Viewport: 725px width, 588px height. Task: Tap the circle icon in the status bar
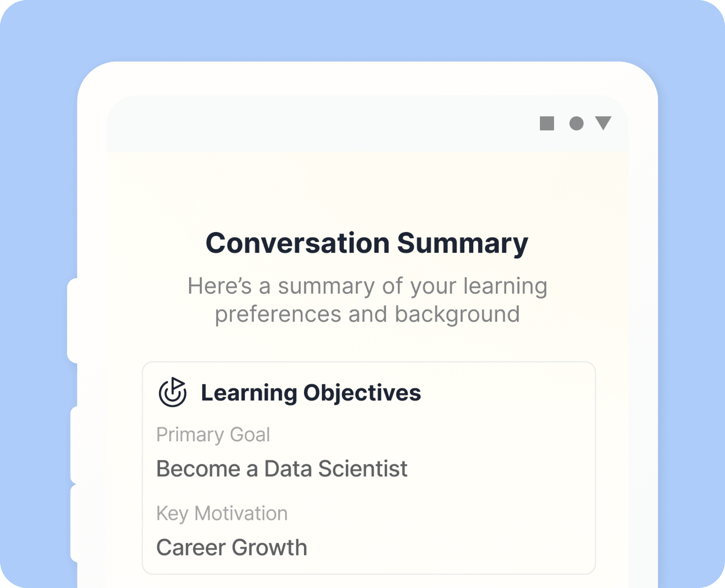(576, 123)
